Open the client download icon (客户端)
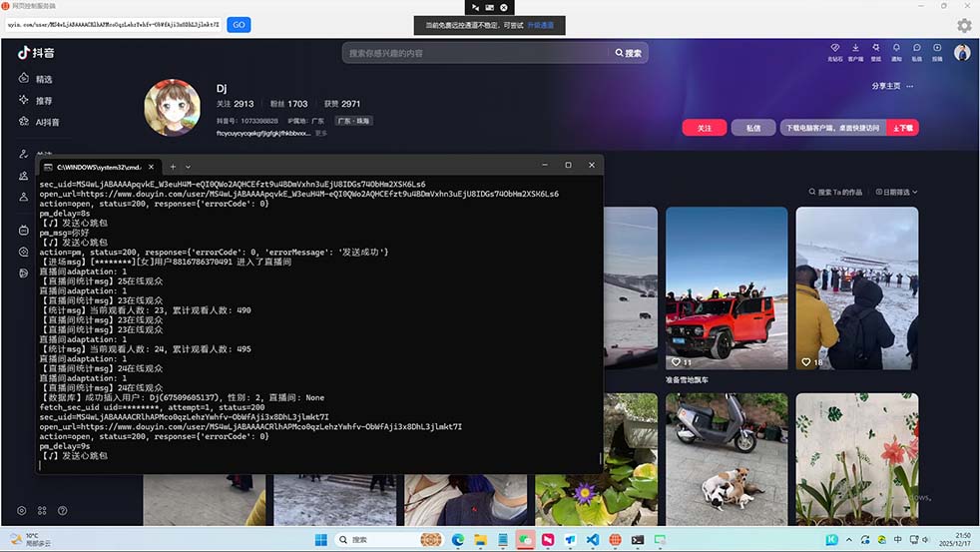 (x=855, y=49)
